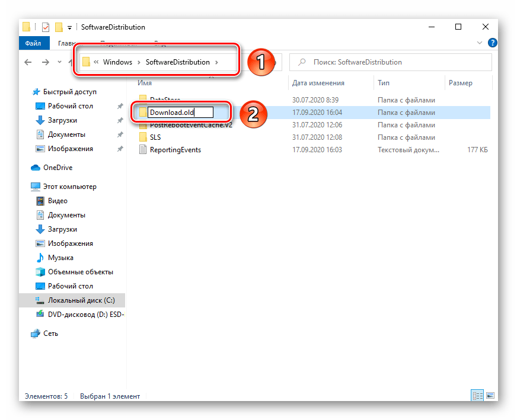Sort by the Дата изменения column header
The width and height of the screenshot is (517, 420).
(318, 83)
